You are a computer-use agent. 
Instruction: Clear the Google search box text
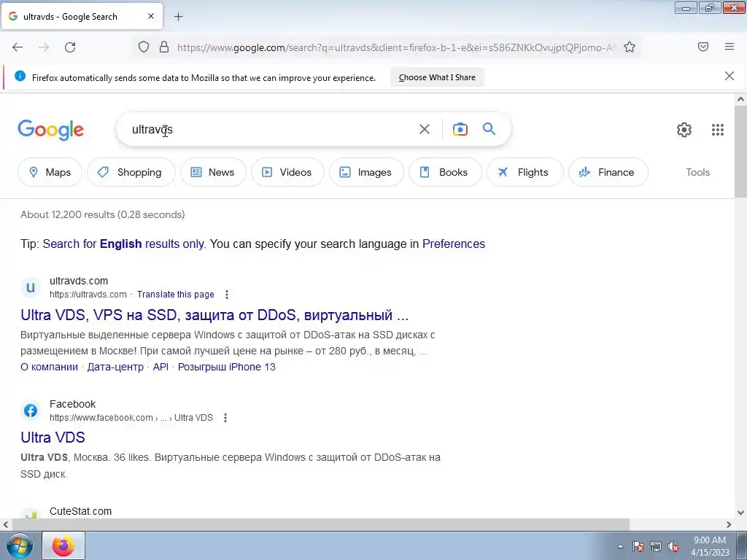pyautogui.click(x=425, y=129)
